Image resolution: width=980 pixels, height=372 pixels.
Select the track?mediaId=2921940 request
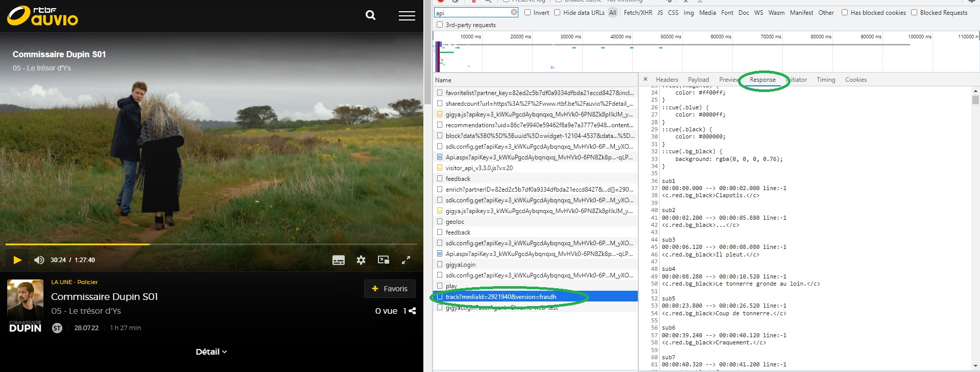coord(535,297)
